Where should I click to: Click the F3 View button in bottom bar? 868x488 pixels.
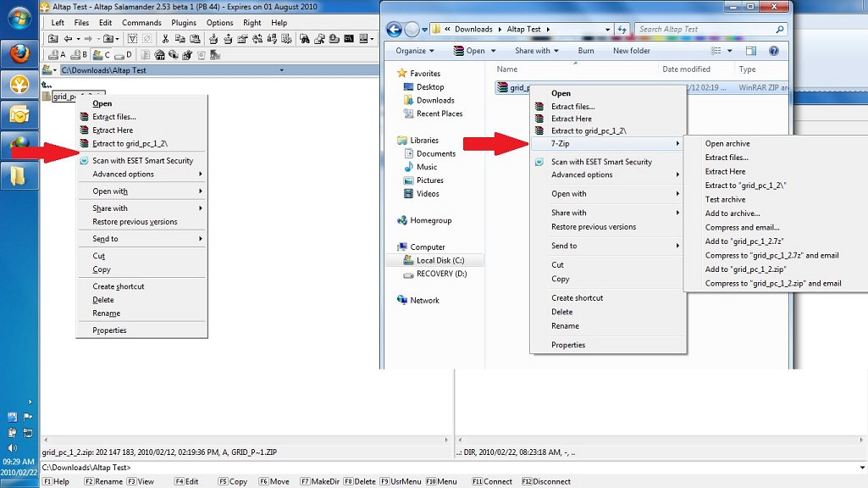(141, 481)
